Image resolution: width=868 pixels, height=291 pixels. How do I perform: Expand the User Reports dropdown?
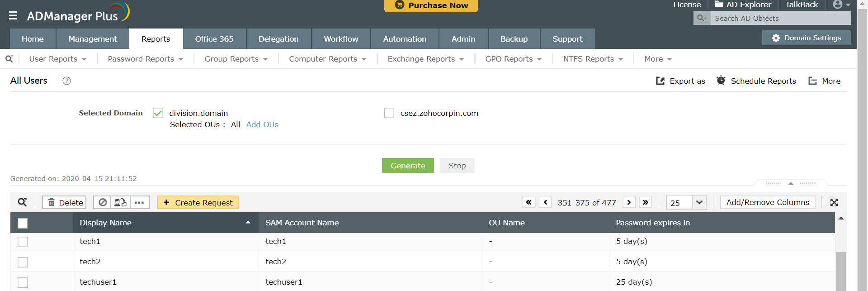(x=58, y=59)
